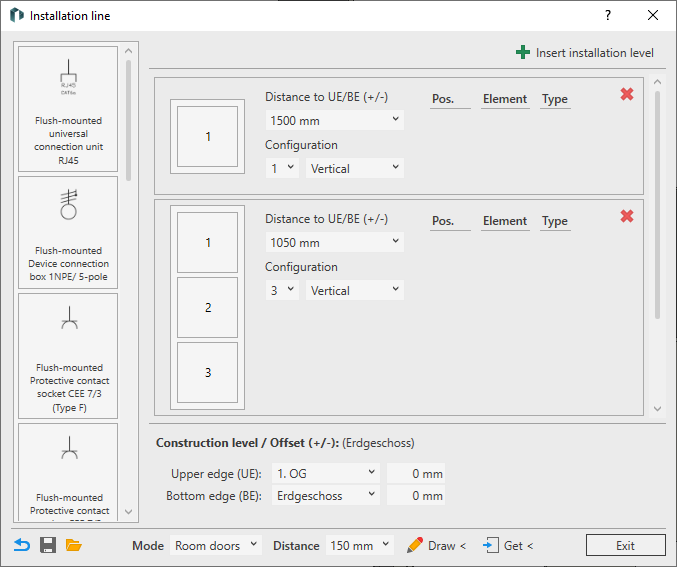The height and width of the screenshot is (567, 677).
Task: Click the Get < button label
Action: tap(518, 546)
